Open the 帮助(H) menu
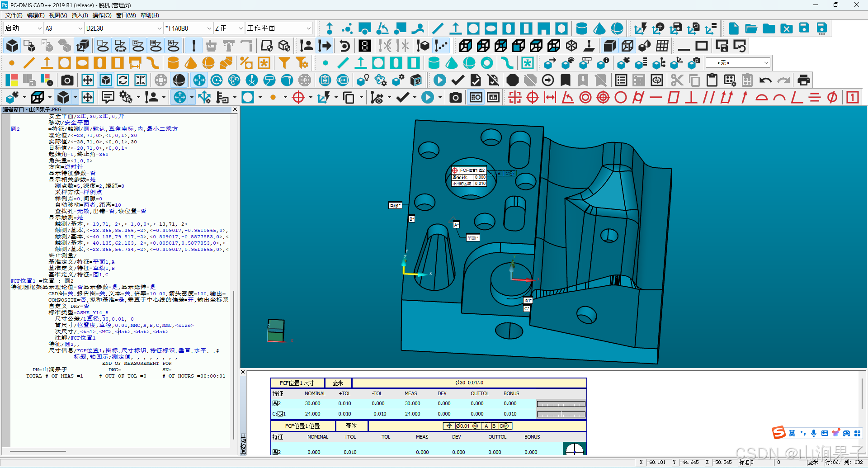The height and width of the screenshot is (468, 868). (150, 15)
